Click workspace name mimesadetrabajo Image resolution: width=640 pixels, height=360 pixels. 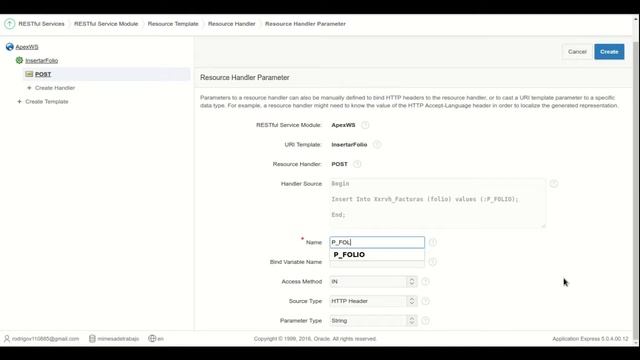(x=118, y=339)
